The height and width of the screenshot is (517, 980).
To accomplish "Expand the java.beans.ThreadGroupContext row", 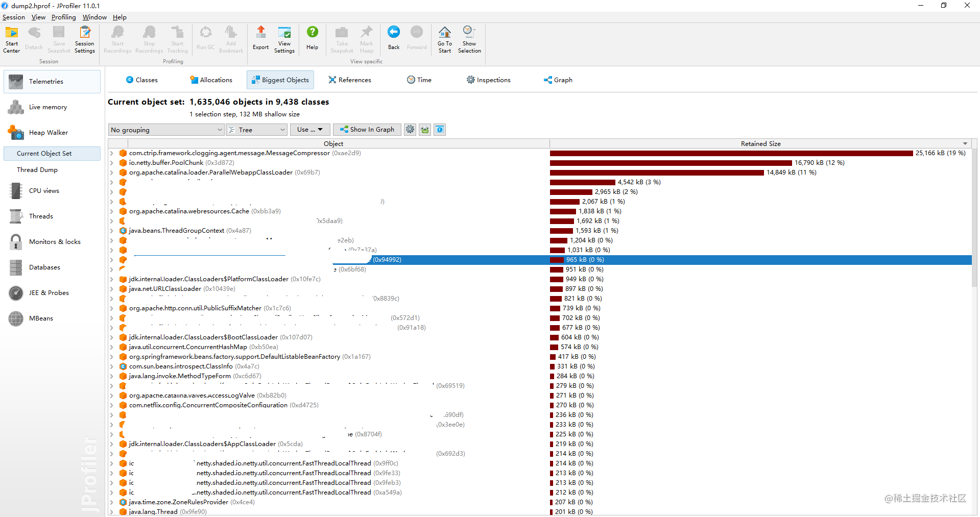I will tap(111, 231).
